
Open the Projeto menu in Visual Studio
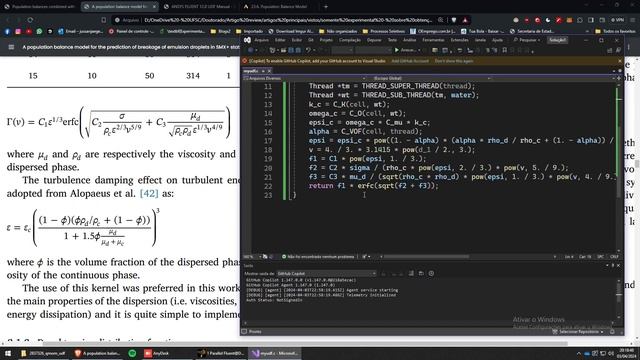[x=326, y=40]
